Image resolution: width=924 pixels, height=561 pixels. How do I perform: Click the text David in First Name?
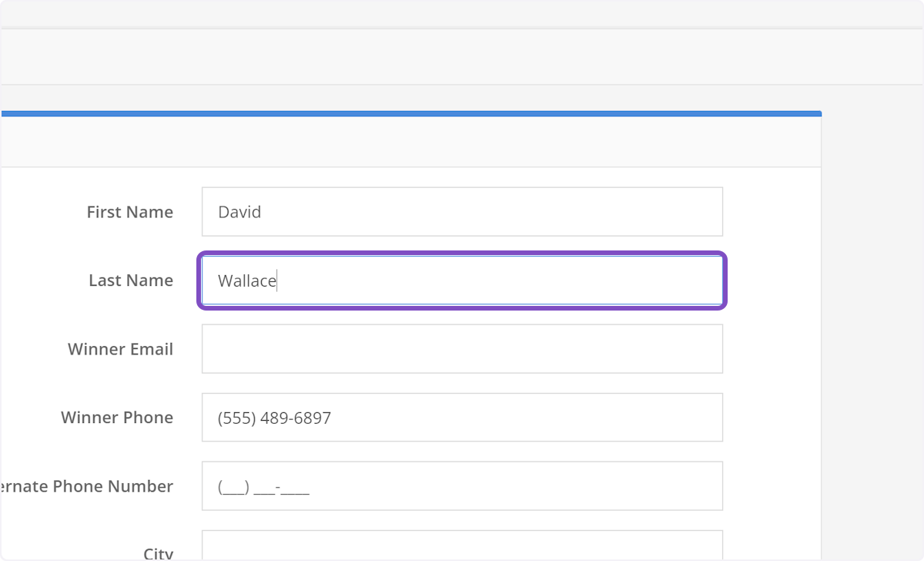click(239, 212)
